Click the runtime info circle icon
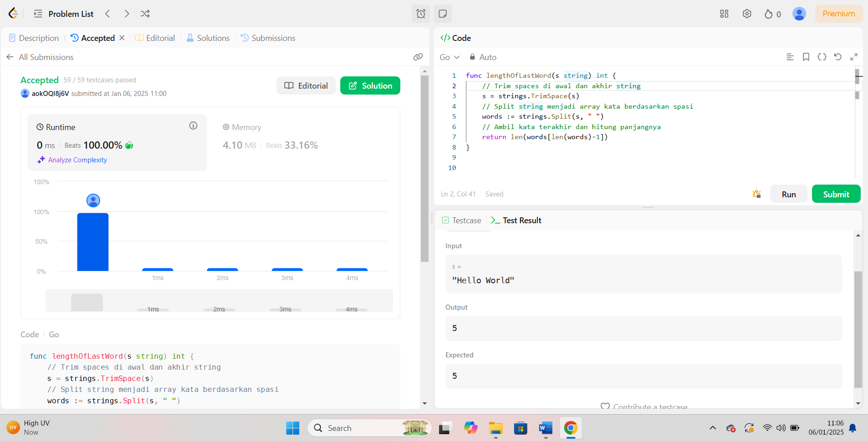This screenshot has width=868, height=441. click(x=193, y=126)
